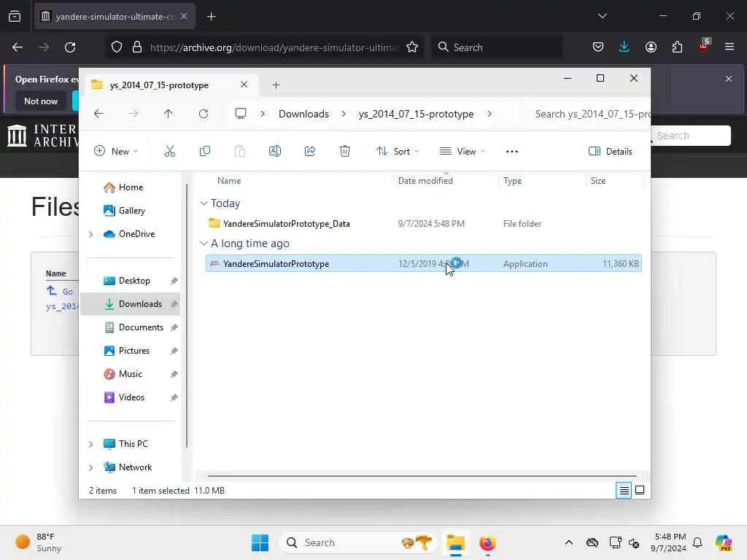Collapse the A long time ago group
This screenshot has width=747, height=560.
(204, 244)
